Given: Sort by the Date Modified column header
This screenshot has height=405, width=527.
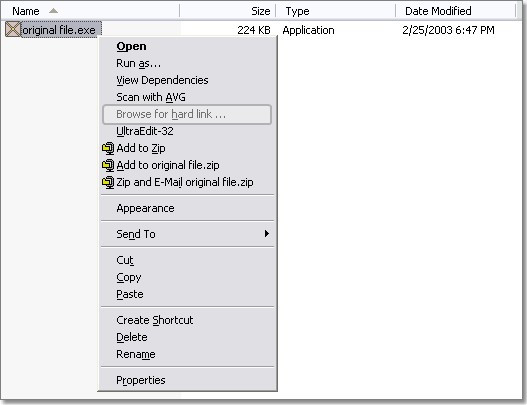Looking at the screenshot, I should click(x=455, y=11).
